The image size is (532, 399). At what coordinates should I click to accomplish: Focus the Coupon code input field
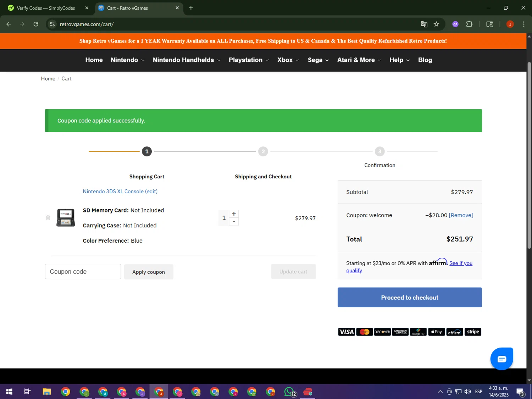click(x=83, y=272)
